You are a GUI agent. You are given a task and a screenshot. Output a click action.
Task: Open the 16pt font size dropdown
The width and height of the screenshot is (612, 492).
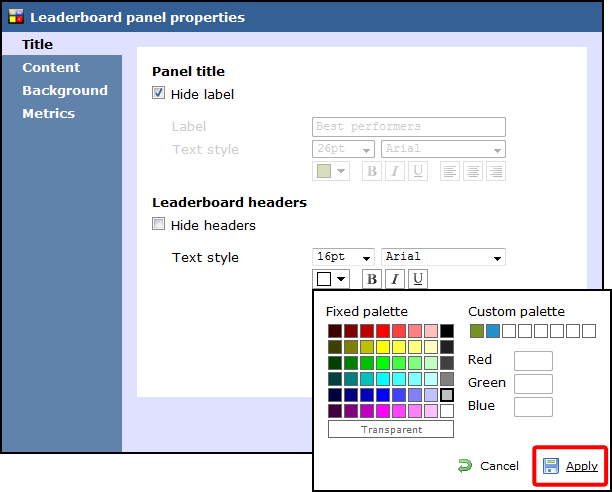(344, 257)
